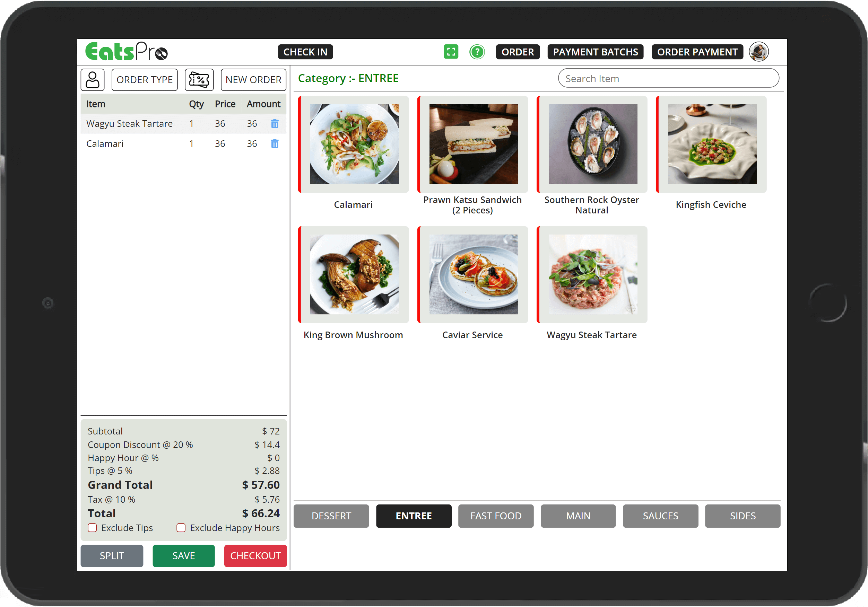
Task: Enable the Exclude Happy Hours checkbox
Action: pyautogui.click(x=181, y=528)
